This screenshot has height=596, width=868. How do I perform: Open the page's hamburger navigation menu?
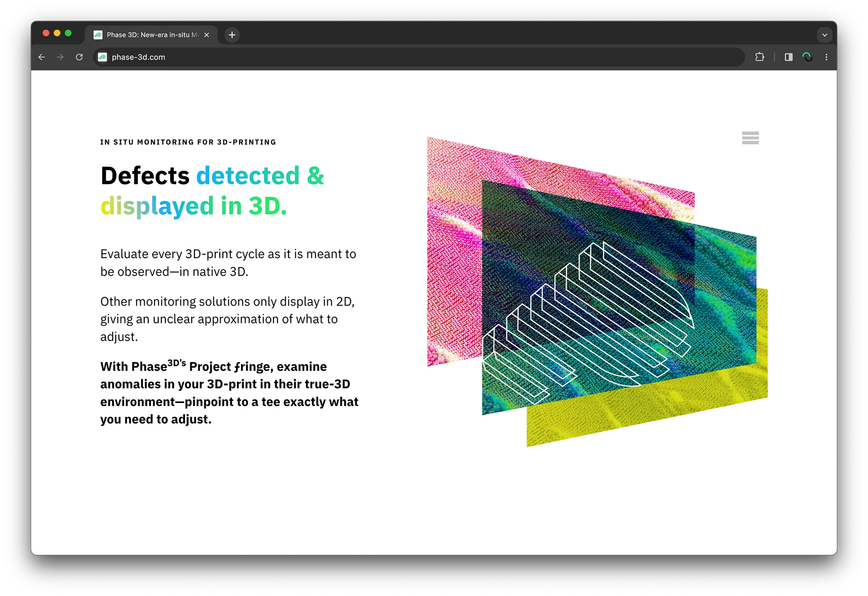(x=750, y=138)
